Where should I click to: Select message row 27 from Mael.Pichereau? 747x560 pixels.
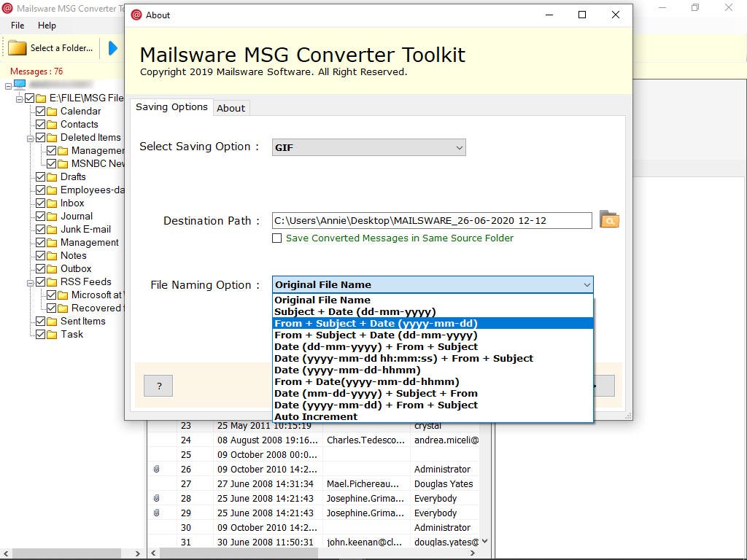point(313,484)
